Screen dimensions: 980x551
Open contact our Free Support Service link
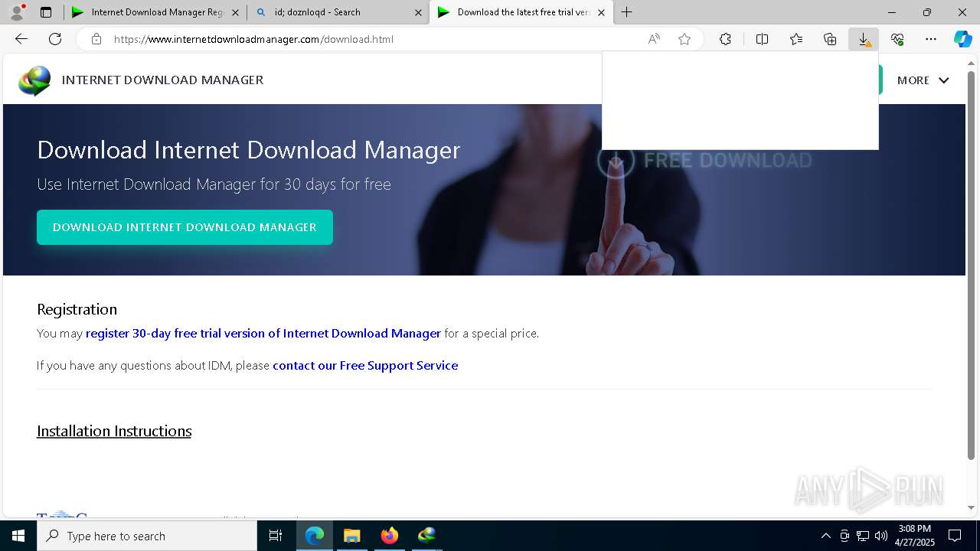pyautogui.click(x=365, y=366)
